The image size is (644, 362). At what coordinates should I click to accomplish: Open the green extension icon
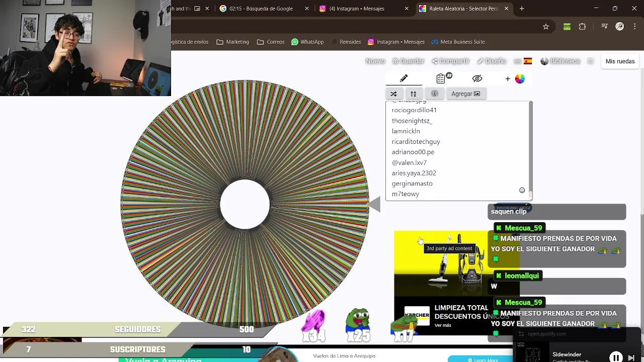tap(567, 27)
